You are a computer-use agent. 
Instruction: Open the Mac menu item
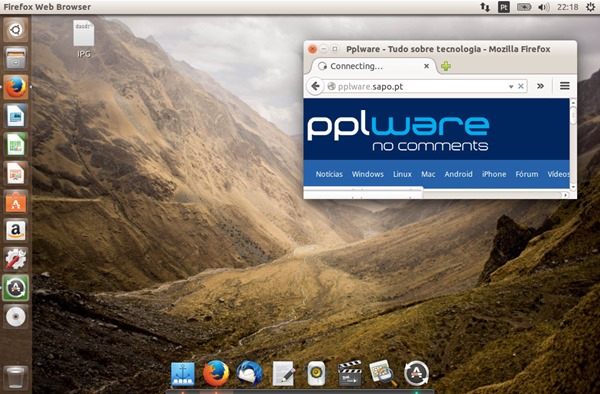(x=428, y=174)
